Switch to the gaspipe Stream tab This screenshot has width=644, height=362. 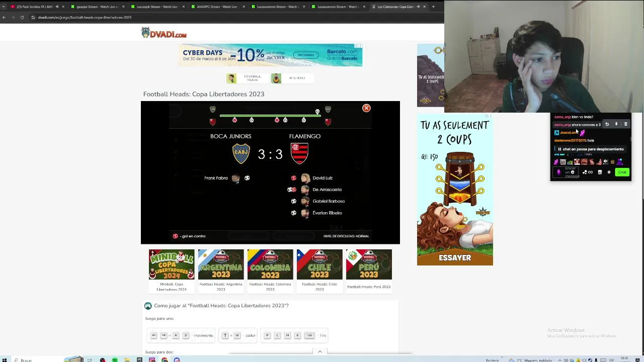[97, 7]
